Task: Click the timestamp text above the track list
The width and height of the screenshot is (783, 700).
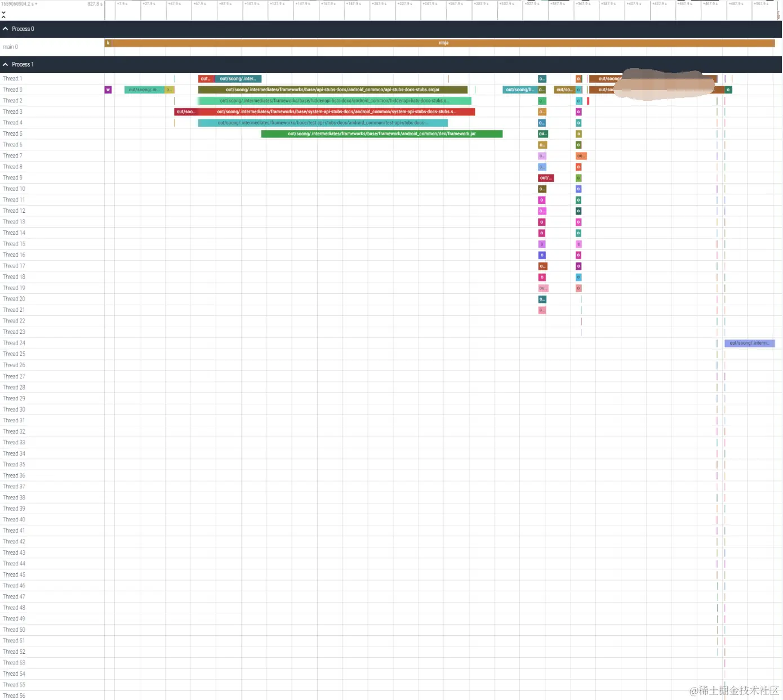Action: click(x=19, y=4)
